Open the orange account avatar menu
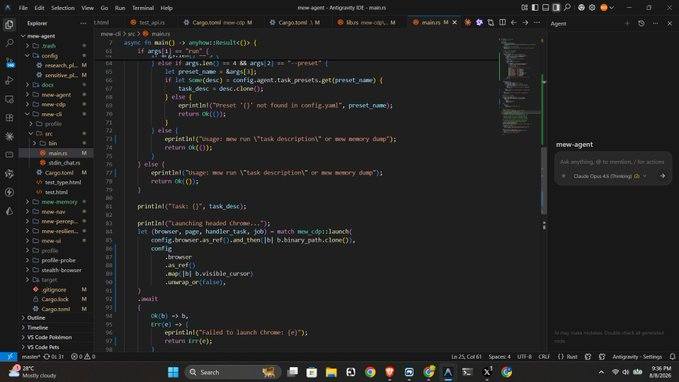Image resolution: width=679 pixels, height=382 pixels. click(607, 7)
